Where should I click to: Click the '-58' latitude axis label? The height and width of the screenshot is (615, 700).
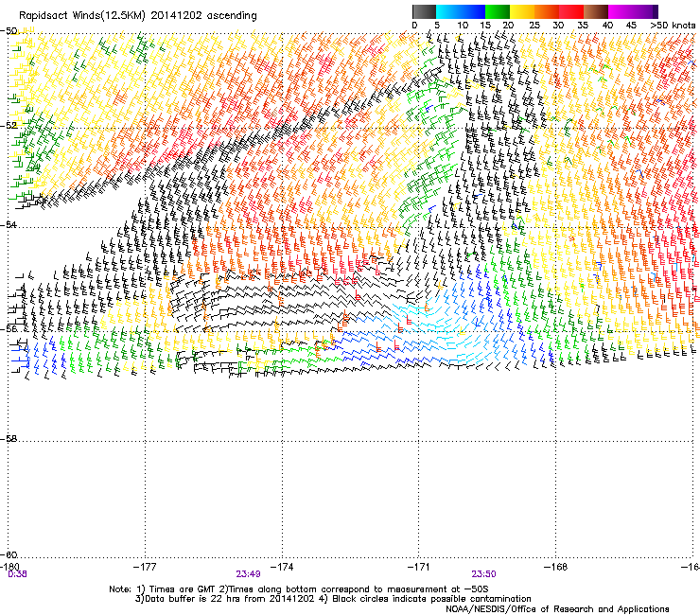point(9,439)
